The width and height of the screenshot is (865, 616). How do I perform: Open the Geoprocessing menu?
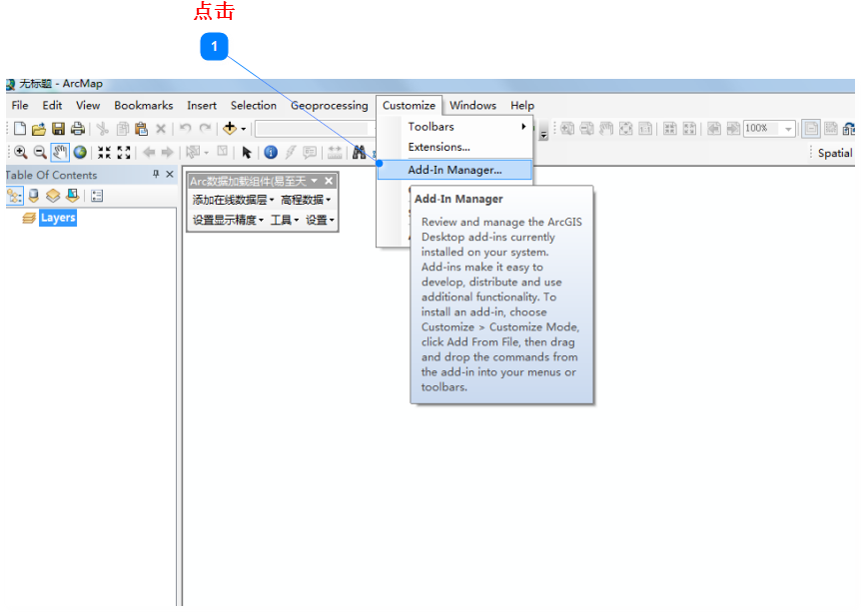tap(329, 105)
